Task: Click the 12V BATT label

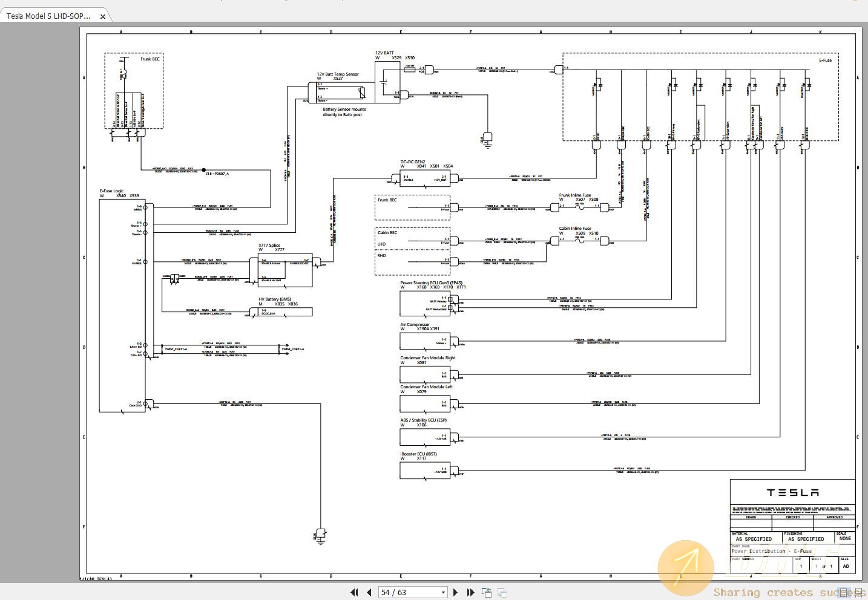Action: click(x=384, y=53)
